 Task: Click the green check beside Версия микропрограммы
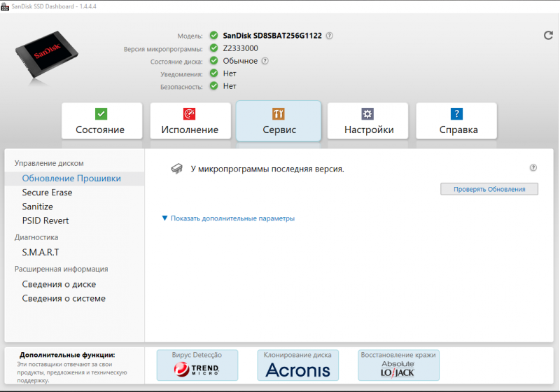[214, 48]
